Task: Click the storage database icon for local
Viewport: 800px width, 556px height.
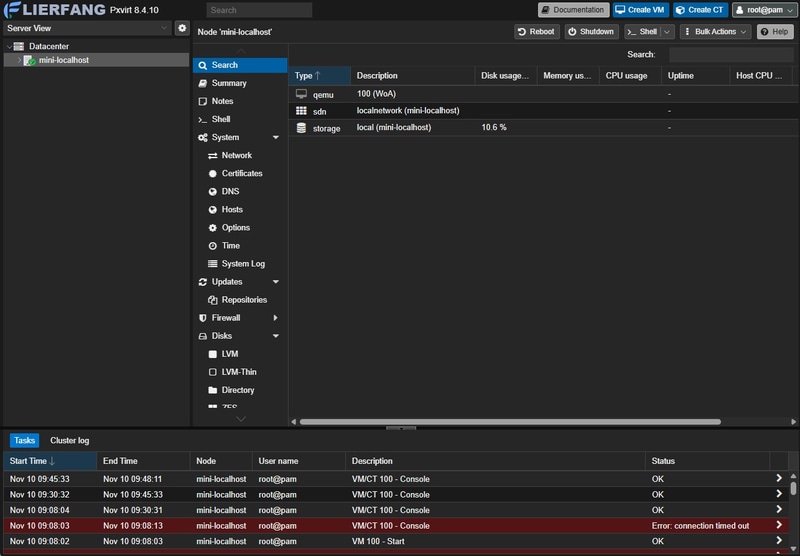Action: [x=302, y=128]
